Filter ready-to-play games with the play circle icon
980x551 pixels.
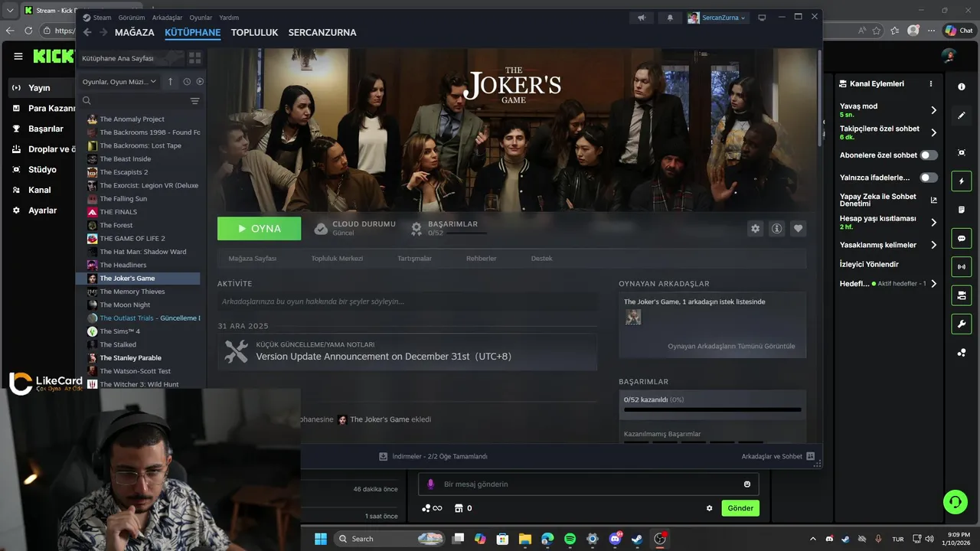[200, 82]
